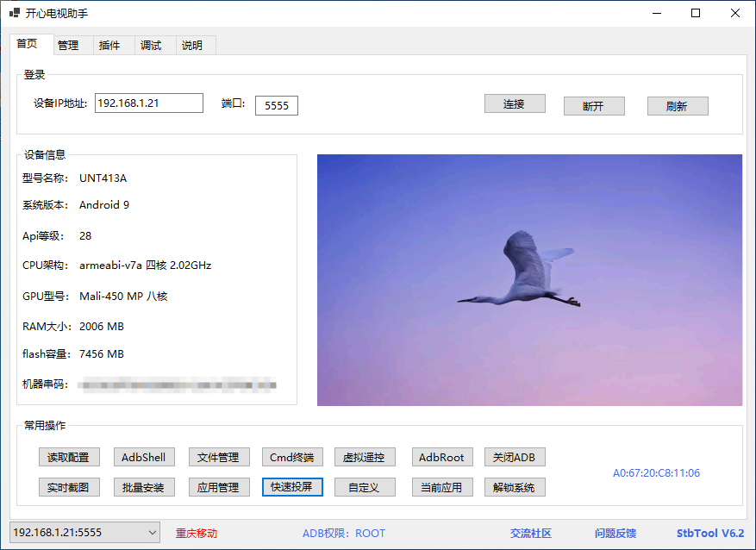Open the 交流社区 community link
Screen dimensions: 756x550
click(530, 534)
